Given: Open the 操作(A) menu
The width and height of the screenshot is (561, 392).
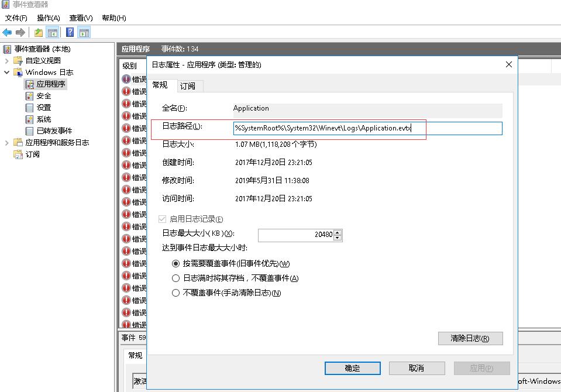Looking at the screenshot, I should [x=49, y=18].
